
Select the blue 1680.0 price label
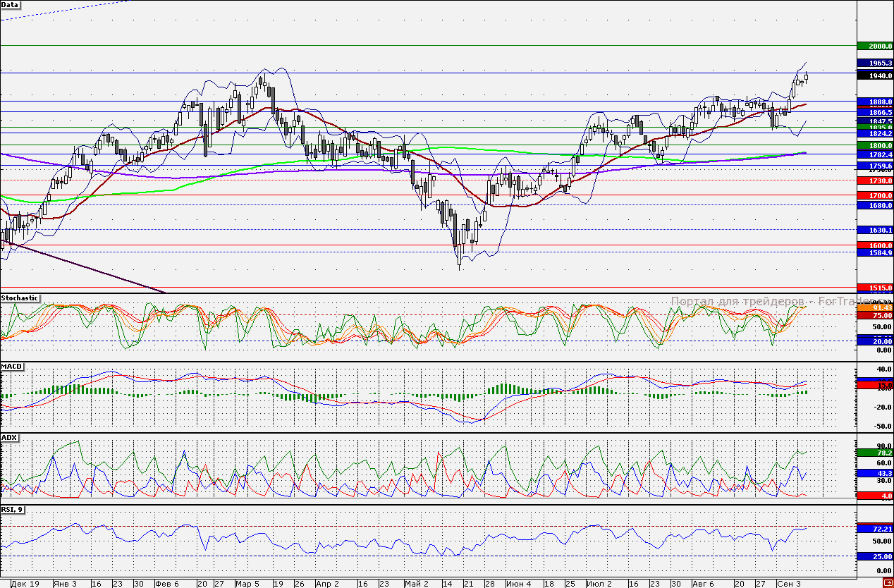875,205
